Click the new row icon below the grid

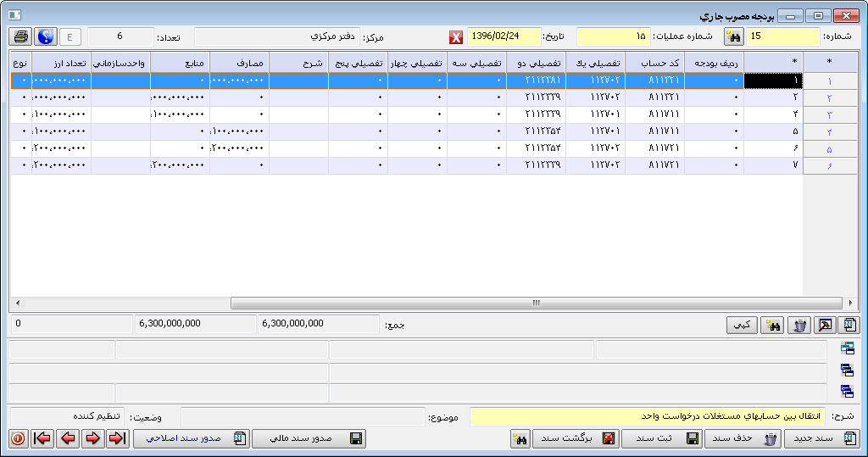pos(849,326)
